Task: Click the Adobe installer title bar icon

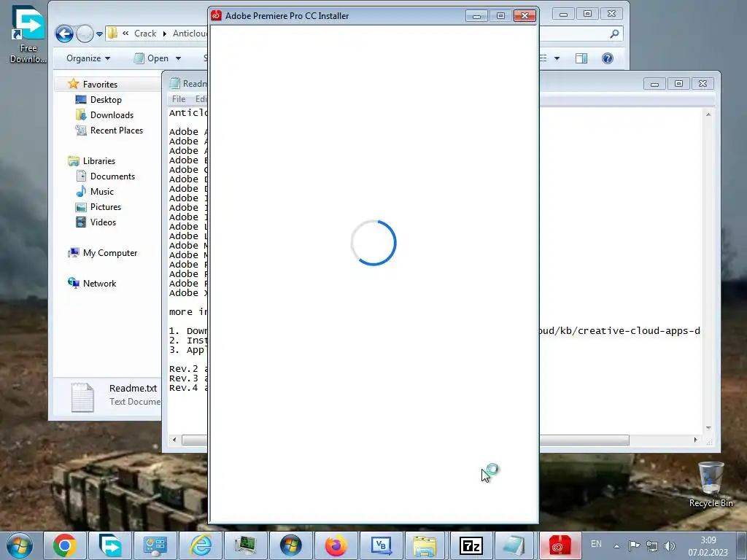Action: (216, 16)
